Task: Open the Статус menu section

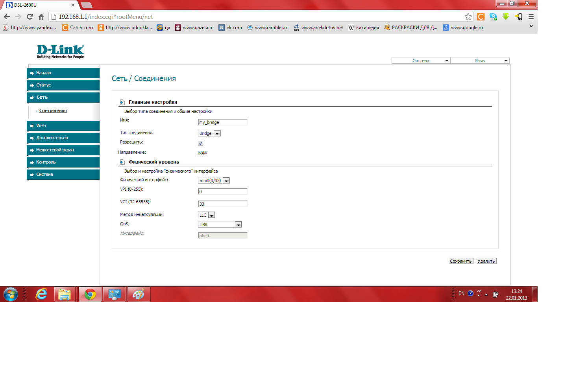Action: [x=63, y=85]
